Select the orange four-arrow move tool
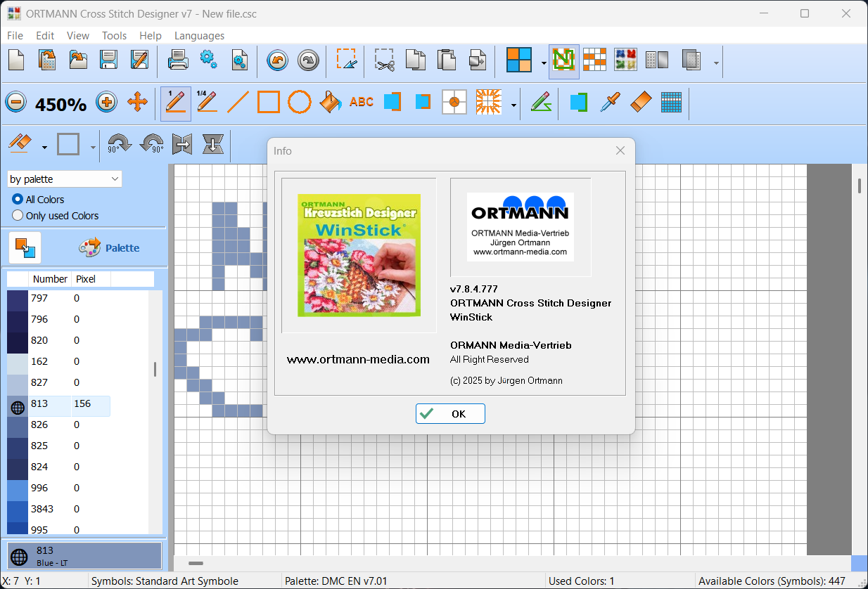868x589 pixels. 137,103
